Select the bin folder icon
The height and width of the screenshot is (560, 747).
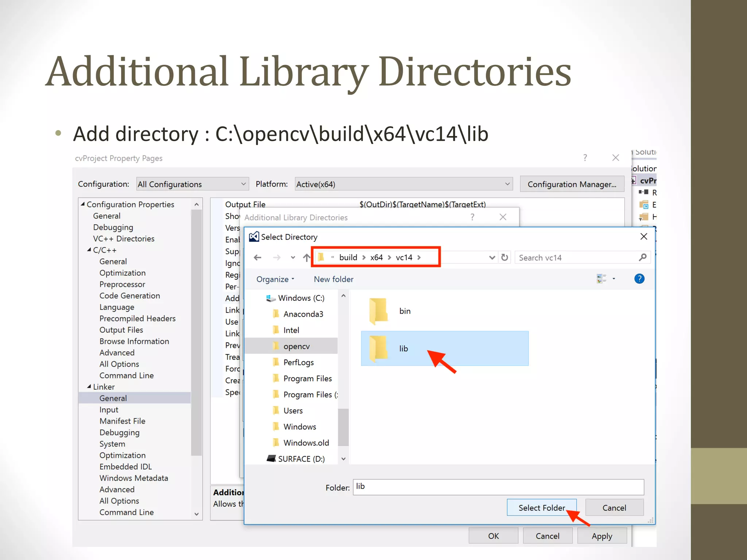[378, 311]
